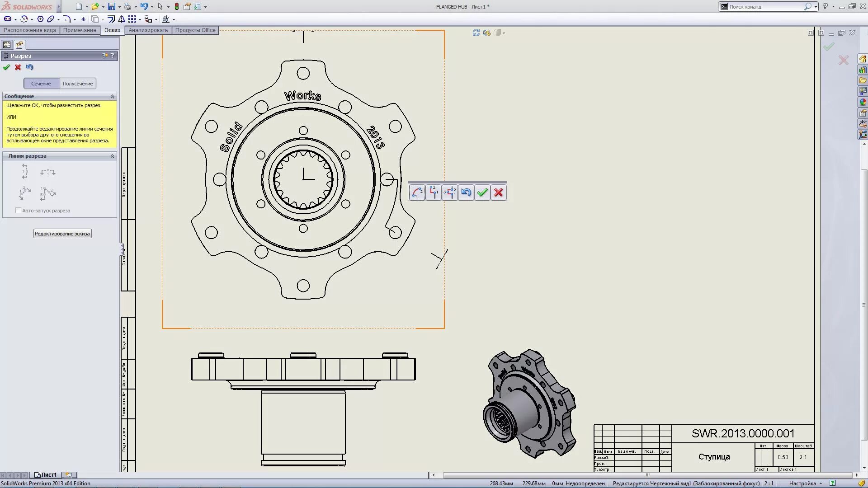This screenshot has height=488, width=868.
Task: Click the Undo arrow icon in top toolbar
Action: (144, 6)
